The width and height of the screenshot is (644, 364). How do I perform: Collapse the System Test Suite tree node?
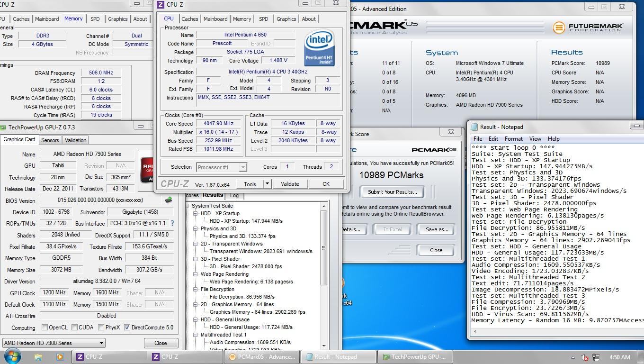pyautogui.click(x=188, y=206)
